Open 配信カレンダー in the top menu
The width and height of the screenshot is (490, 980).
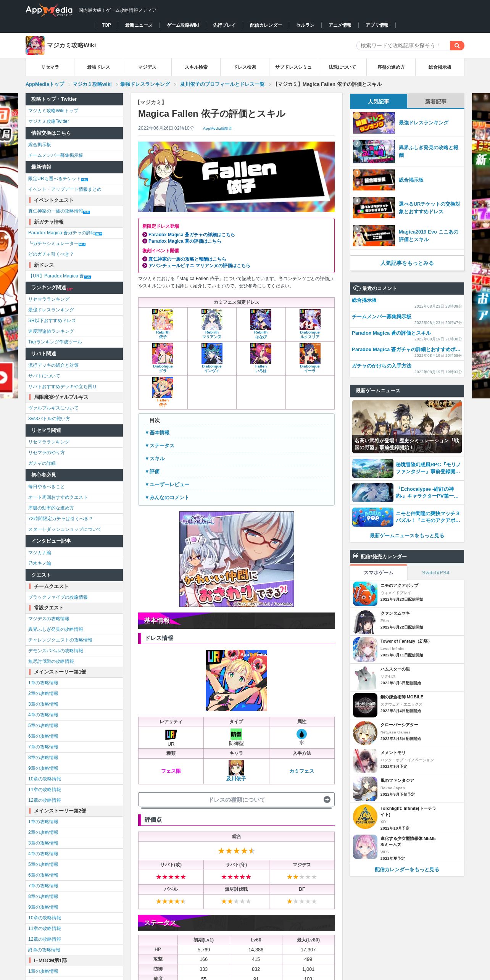(266, 25)
